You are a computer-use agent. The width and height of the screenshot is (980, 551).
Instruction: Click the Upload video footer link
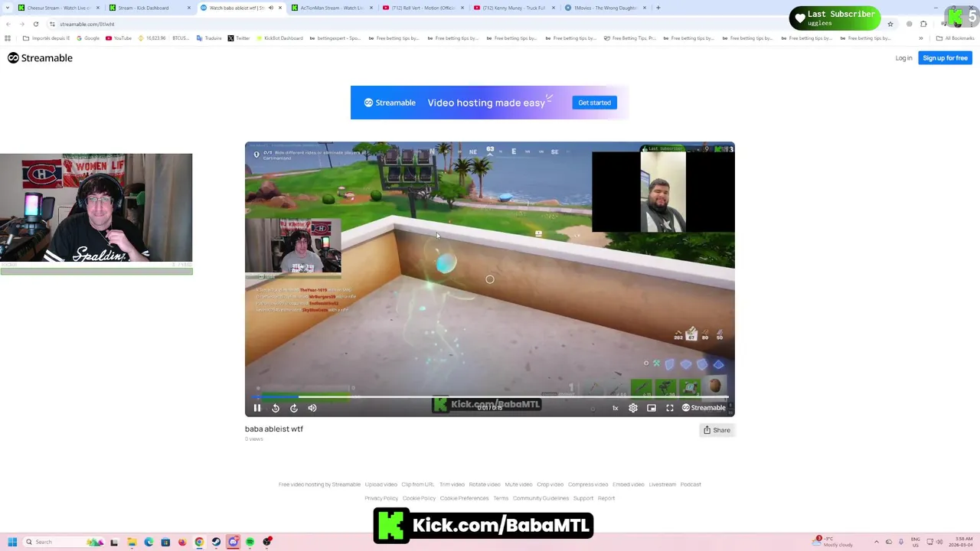pos(381,484)
